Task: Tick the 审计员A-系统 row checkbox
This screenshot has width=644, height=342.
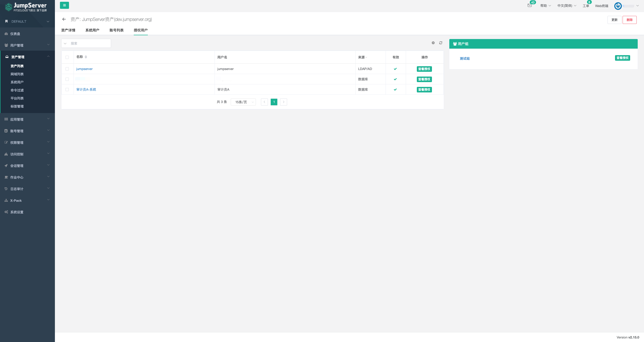Action: coord(67,89)
